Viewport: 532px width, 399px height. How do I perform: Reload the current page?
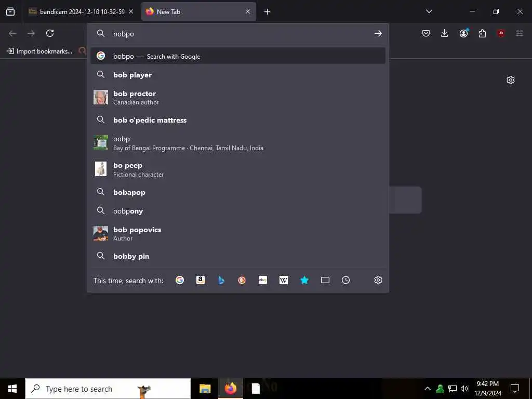click(x=50, y=33)
